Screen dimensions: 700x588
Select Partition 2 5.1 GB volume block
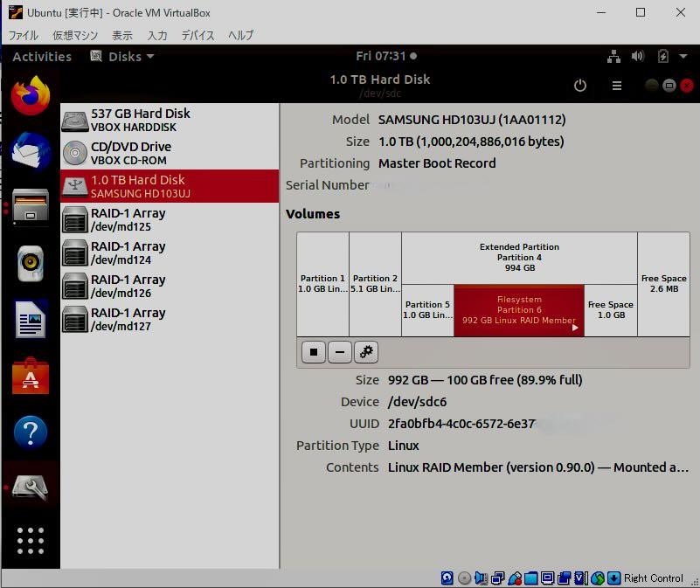pos(375,284)
